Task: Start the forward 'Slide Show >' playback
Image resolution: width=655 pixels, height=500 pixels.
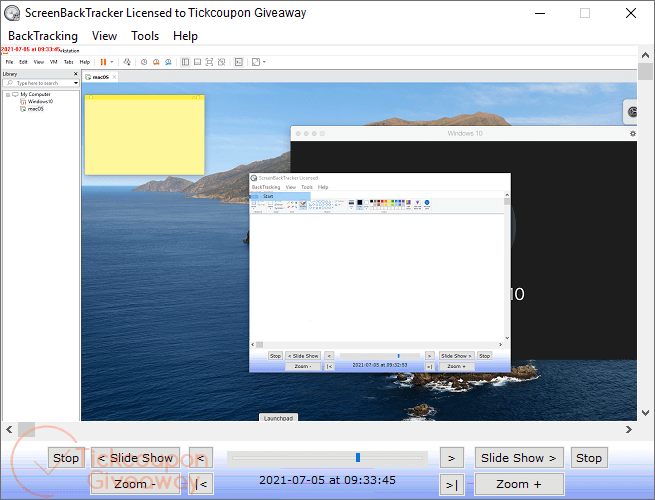Action: click(x=519, y=458)
